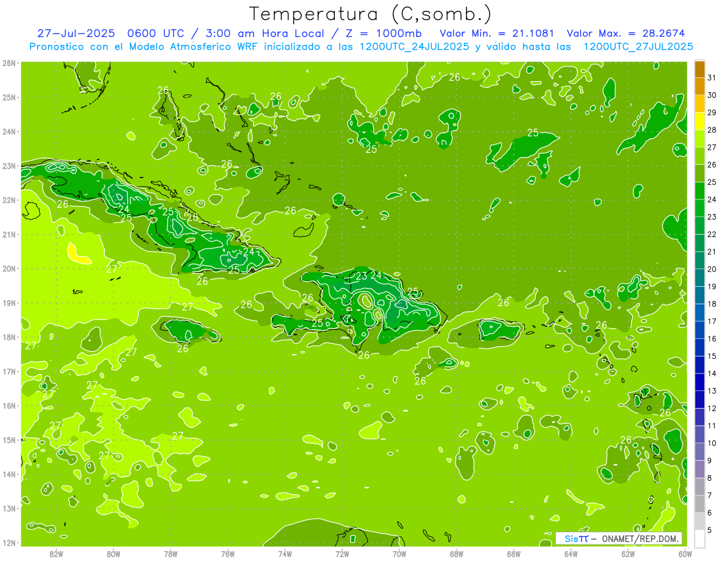Click the color scale label '31'
The image size is (728, 562).
[712, 78]
